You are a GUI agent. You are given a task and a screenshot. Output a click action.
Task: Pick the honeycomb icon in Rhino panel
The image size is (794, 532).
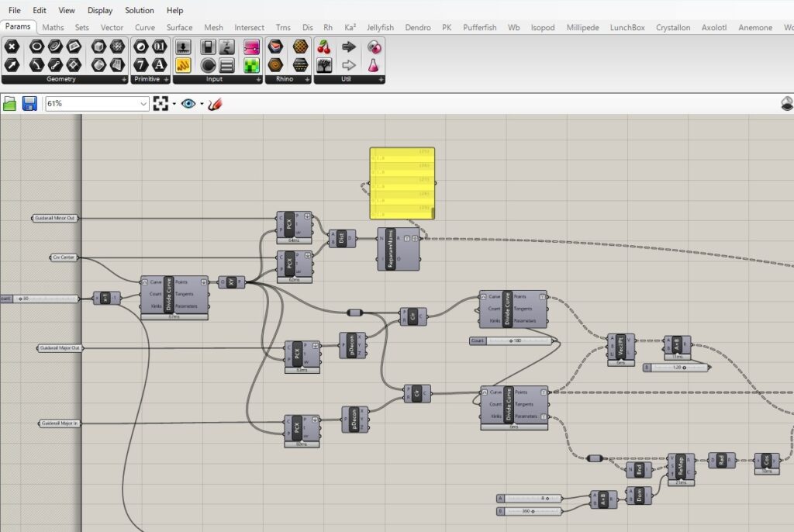(x=300, y=47)
